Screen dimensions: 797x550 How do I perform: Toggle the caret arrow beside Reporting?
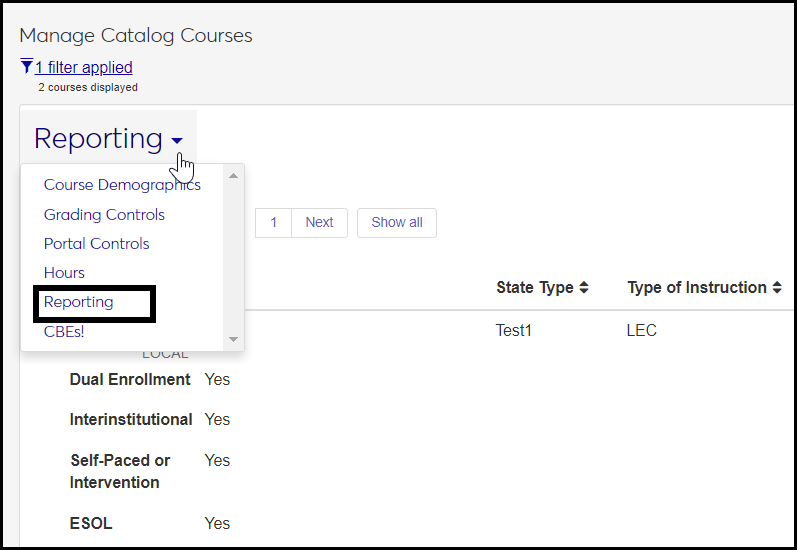point(177,141)
